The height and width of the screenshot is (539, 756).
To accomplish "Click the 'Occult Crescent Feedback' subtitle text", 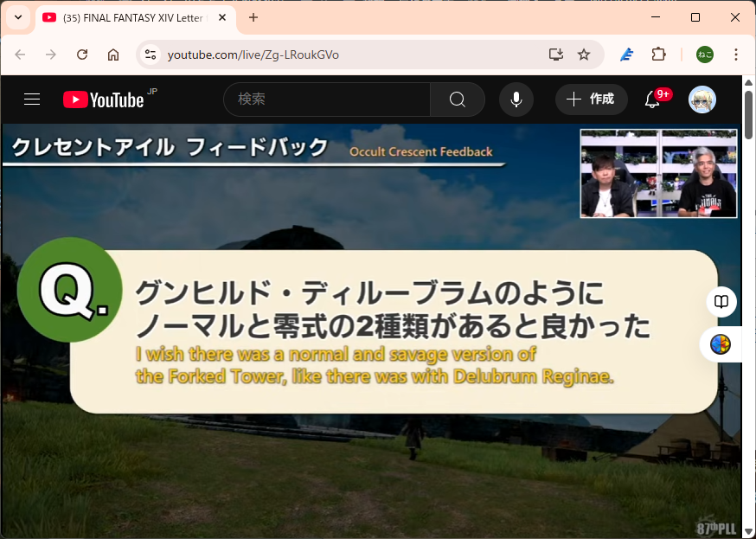I will point(421,152).
